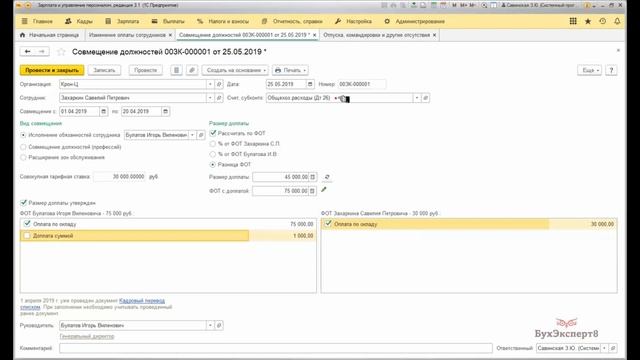Open the Печать dropdown menu
This screenshot has height=360, width=640.
tap(290, 70)
